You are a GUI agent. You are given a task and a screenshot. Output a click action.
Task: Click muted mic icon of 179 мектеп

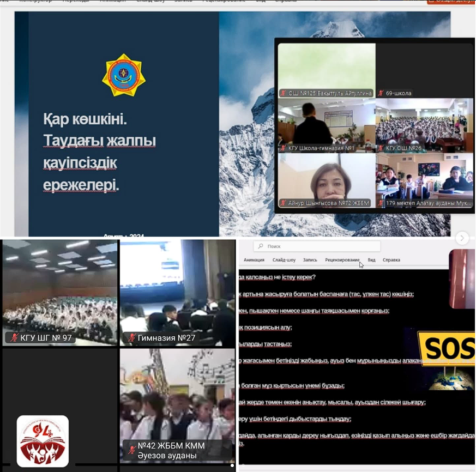[x=381, y=203]
